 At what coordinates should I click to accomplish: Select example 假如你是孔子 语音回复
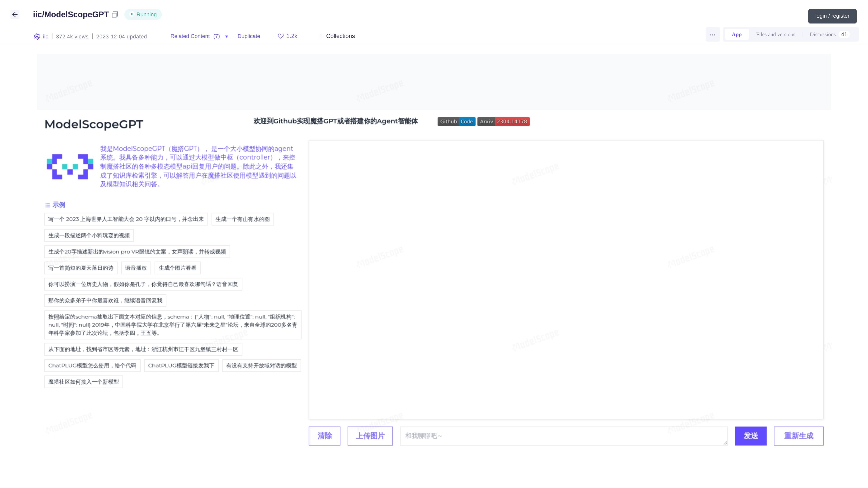143,284
